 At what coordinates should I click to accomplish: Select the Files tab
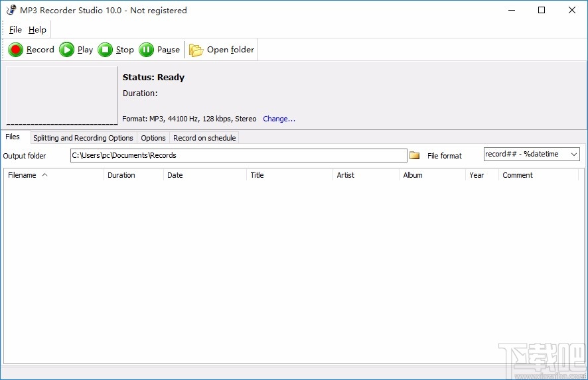click(x=13, y=137)
